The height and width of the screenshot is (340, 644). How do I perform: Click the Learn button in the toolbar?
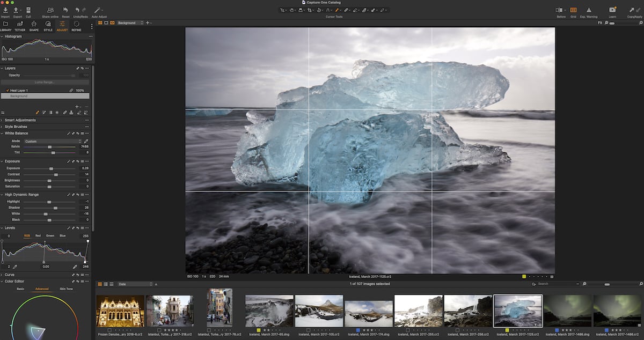click(612, 10)
